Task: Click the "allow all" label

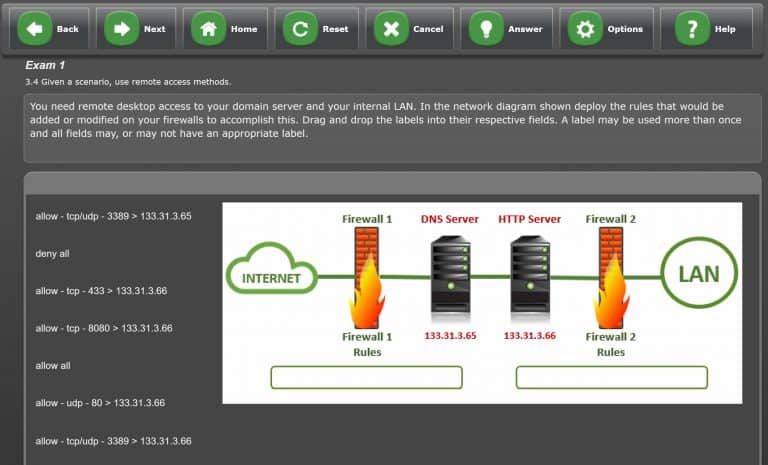Action: (53, 366)
